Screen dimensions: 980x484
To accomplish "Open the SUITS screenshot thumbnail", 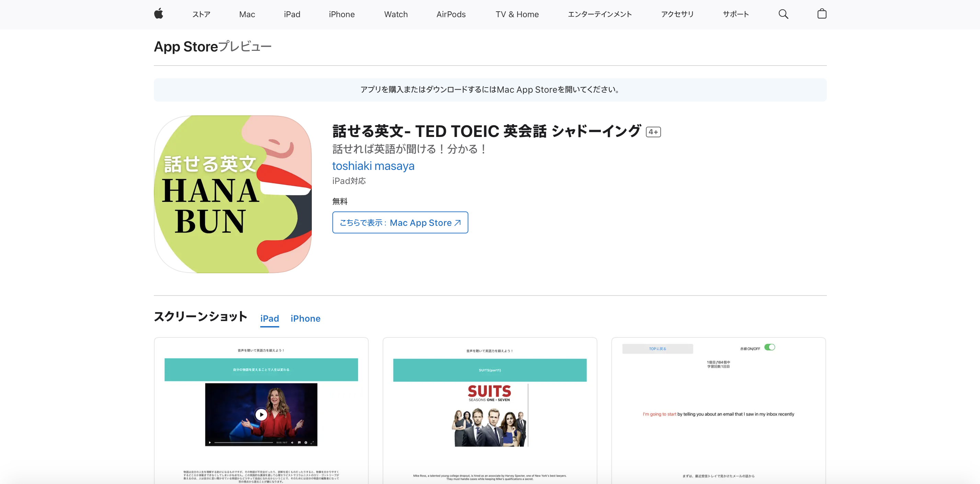I will (x=490, y=411).
